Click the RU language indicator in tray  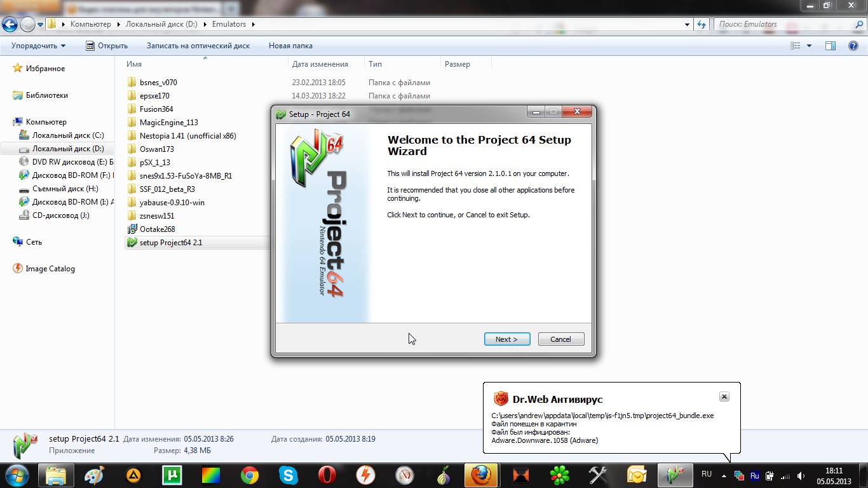pos(707,474)
